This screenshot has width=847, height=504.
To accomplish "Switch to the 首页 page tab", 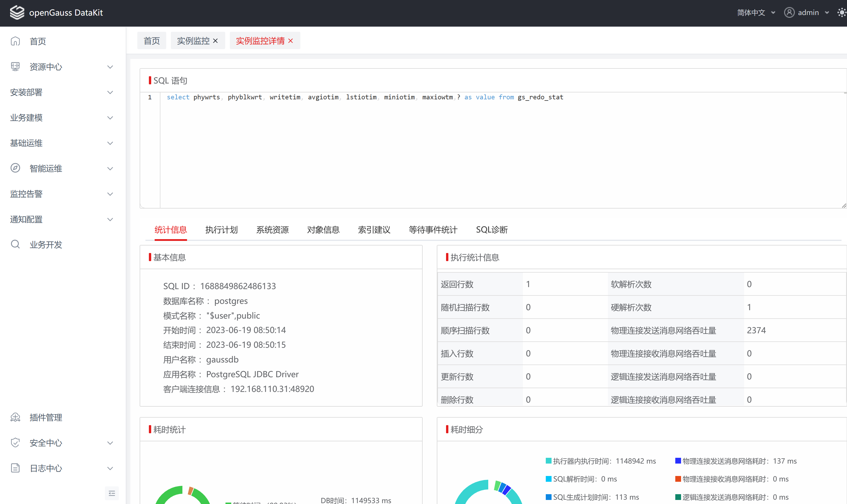I will coord(151,41).
